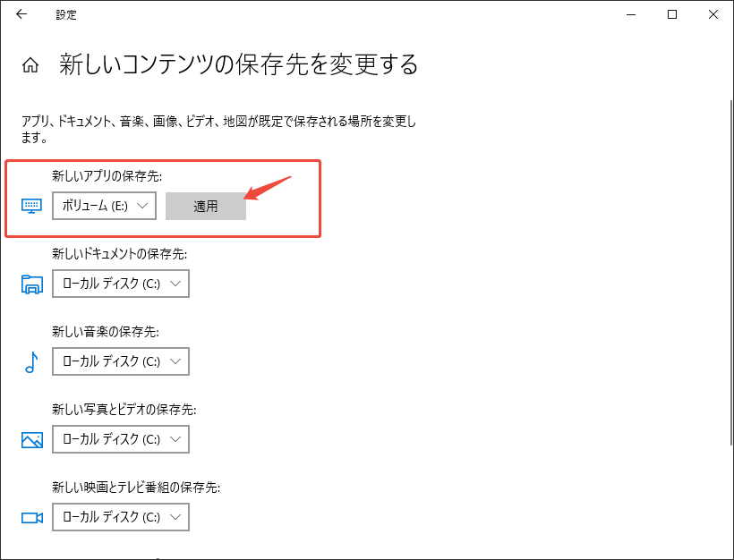The width and height of the screenshot is (734, 560).
Task: Open the ボリューム (E:) drive dropdown for new apps
Action: pos(104,206)
